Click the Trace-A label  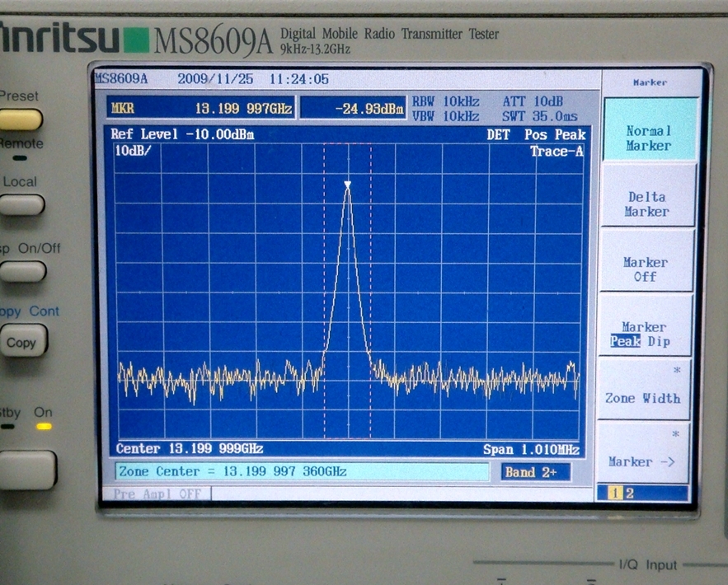557,152
